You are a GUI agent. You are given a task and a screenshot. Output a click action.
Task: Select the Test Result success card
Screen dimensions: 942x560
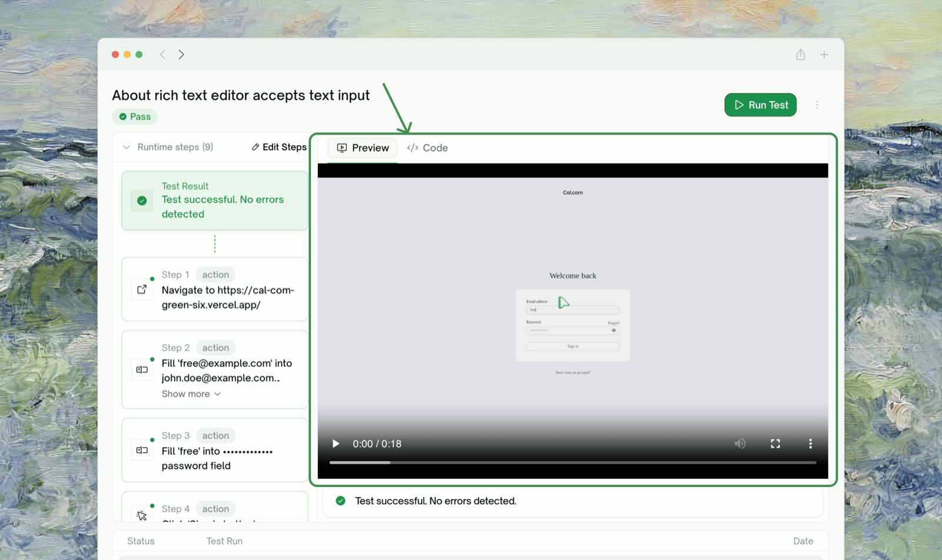215,201
